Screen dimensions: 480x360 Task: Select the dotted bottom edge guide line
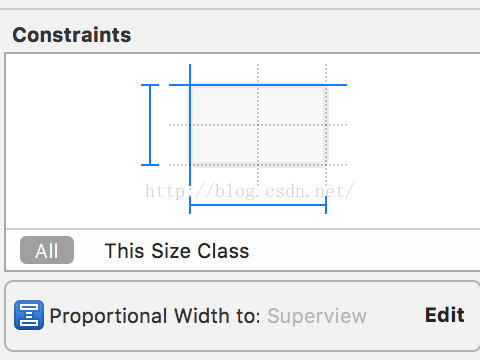258,165
